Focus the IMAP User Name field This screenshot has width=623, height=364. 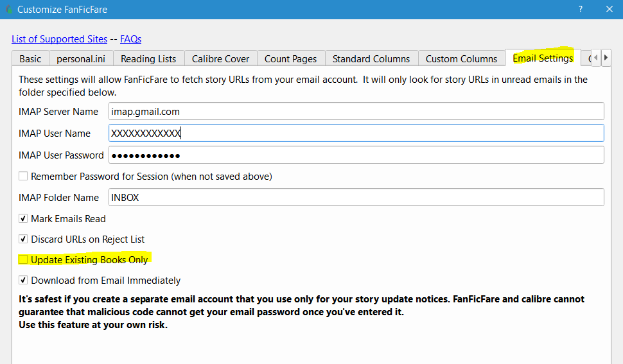pyautogui.click(x=356, y=133)
